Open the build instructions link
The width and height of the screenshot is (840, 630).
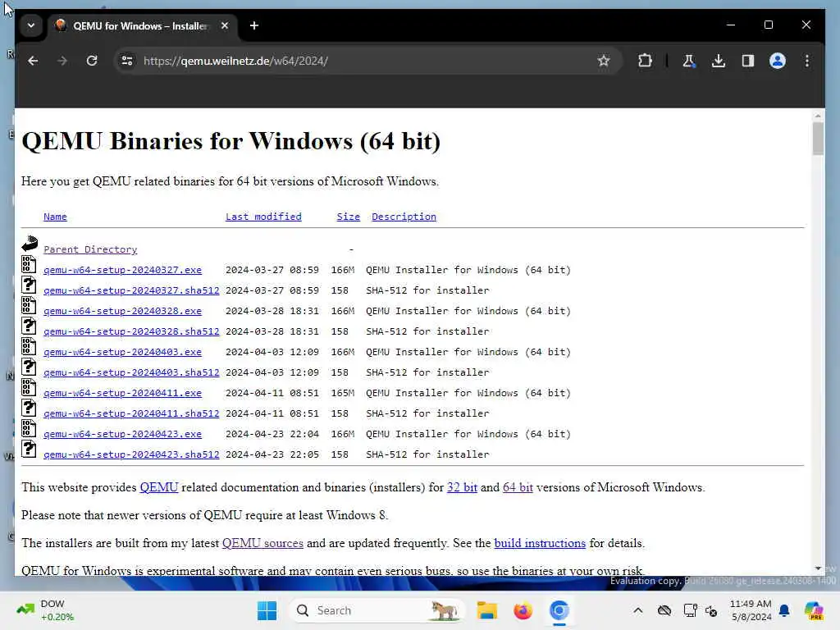pos(540,543)
